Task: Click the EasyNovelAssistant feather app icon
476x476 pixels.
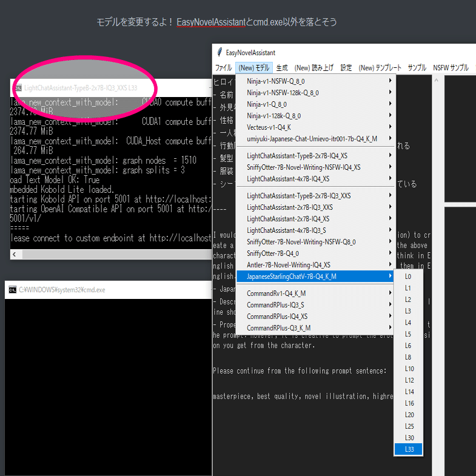Action: [220, 52]
